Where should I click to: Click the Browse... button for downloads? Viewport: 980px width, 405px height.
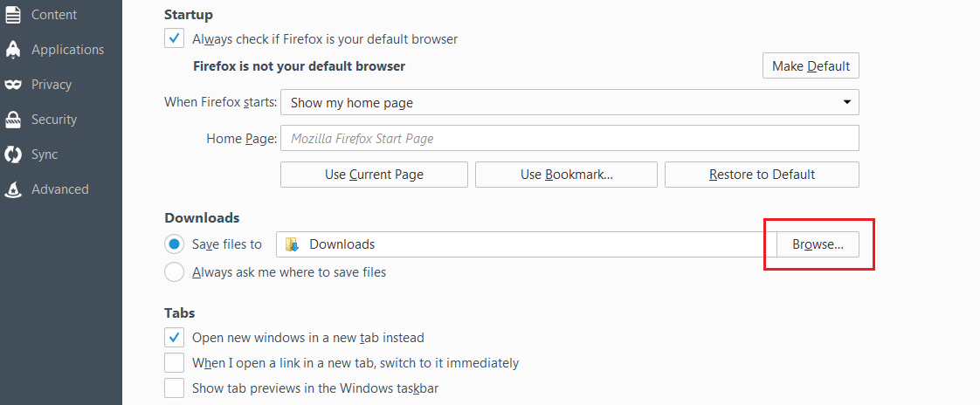tap(818, 244)
